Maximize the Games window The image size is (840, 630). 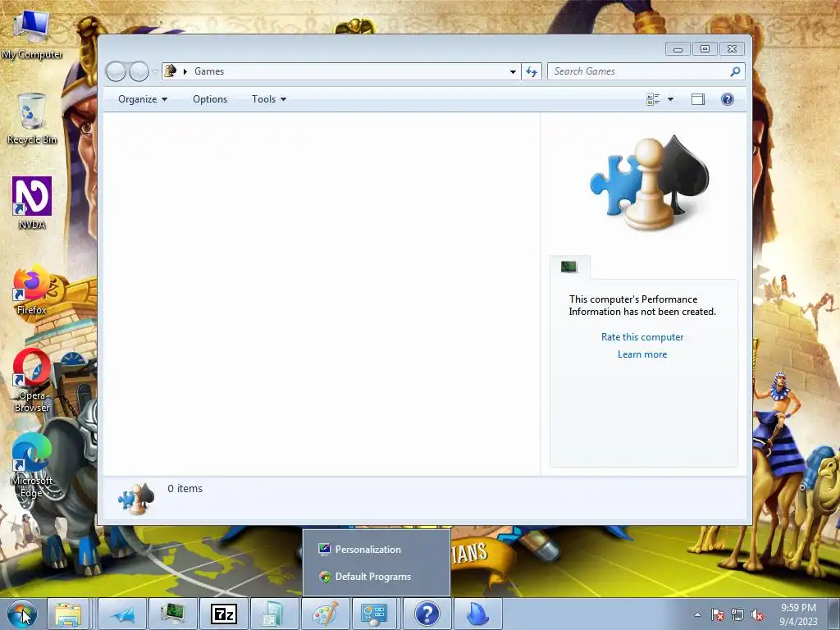pyautogui.click(x=705, y=49)
